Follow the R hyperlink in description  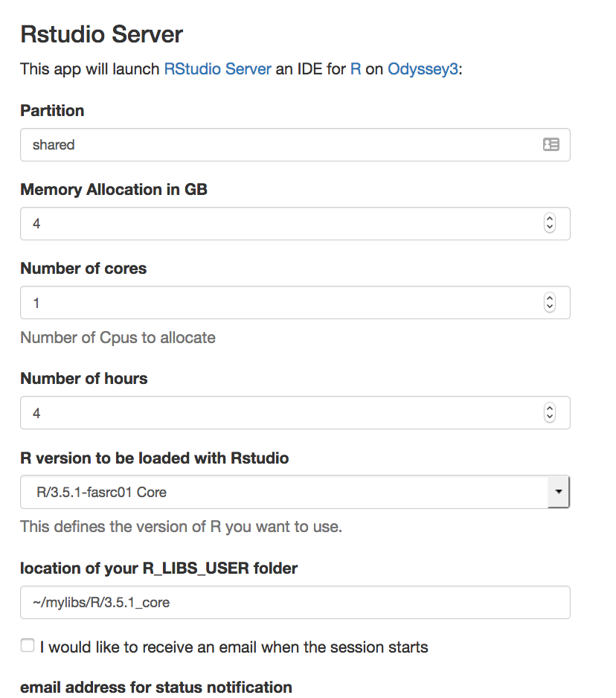pyautogui.click(x=356, y=69)
